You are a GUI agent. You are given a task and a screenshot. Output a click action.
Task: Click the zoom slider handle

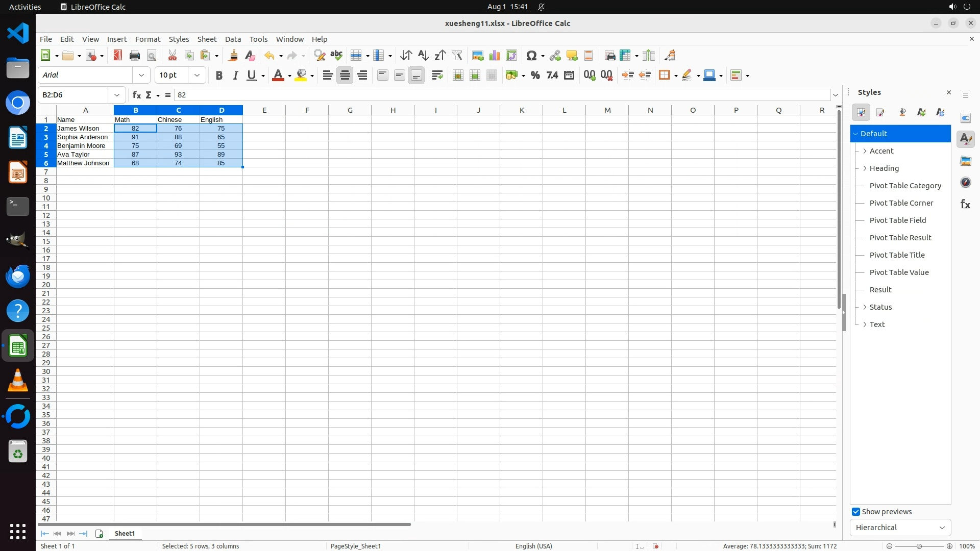[x=919, y=546]
